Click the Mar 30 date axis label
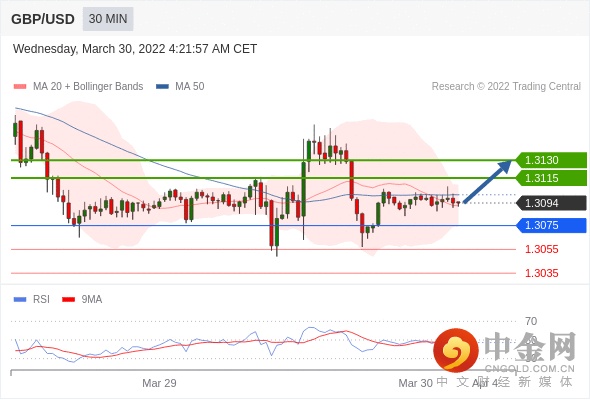590x400 pixels. (415, 383)
